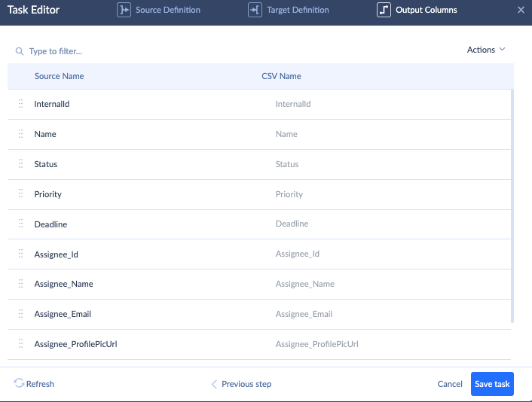Close the Task Editor dialog

[x=521, y=10]
